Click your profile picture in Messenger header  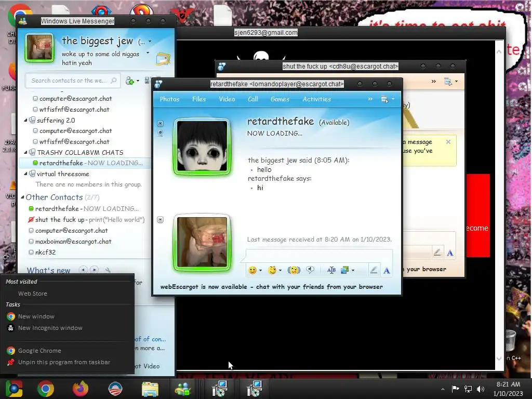(x=39, y=47)
